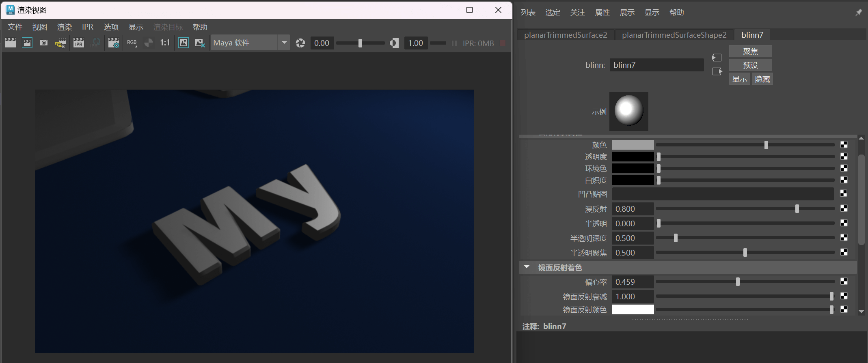The width and height of the screenshot is (868, 363).
Task: Click the 偏心率 slider handle
Action: pyautogui.click(x=738, y=281)
